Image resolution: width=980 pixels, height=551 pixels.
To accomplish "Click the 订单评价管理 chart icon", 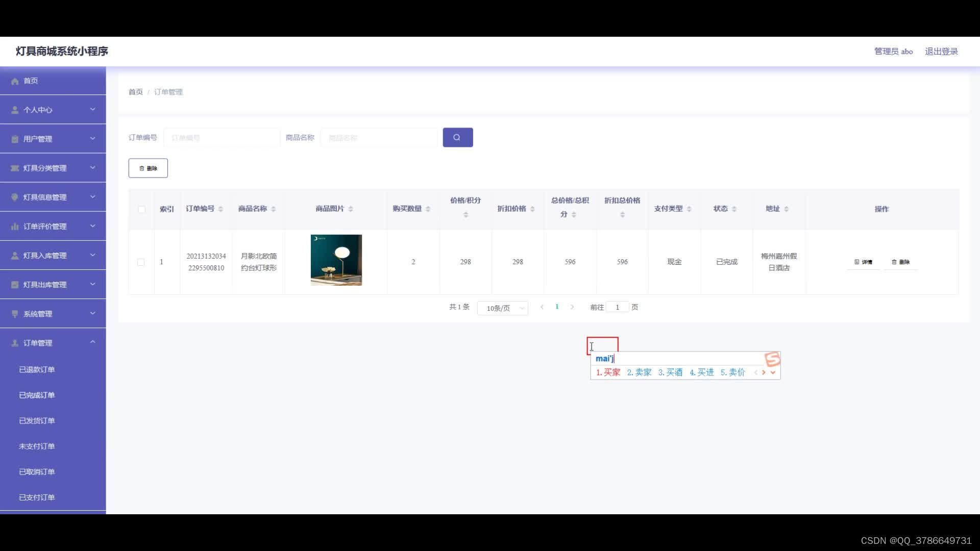I will pos(15,227).
